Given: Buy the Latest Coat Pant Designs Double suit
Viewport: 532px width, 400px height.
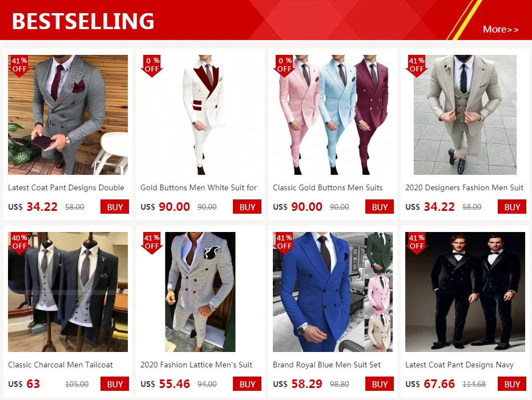Looking at the screenshot, I should coord(115,207).
